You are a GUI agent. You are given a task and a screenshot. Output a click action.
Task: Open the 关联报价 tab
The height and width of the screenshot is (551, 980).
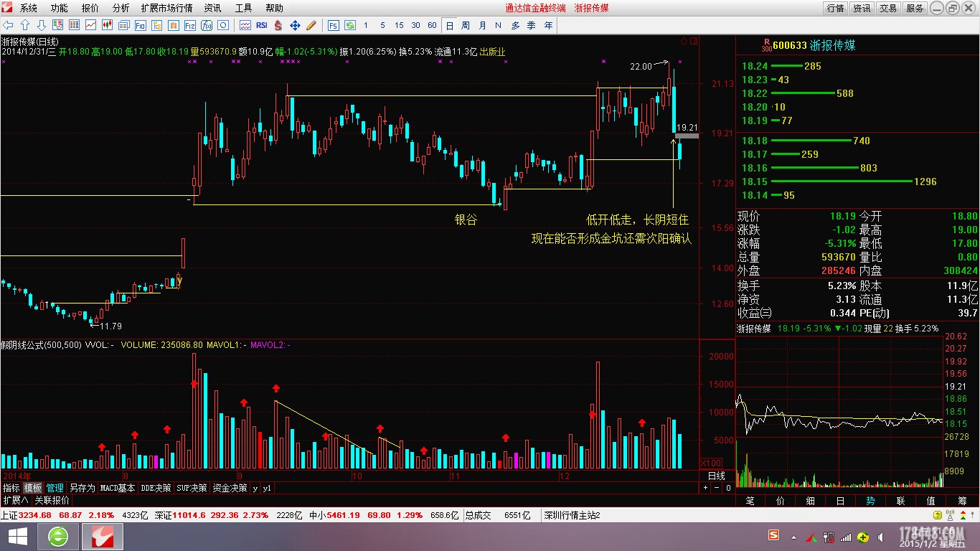click(52, 500)
